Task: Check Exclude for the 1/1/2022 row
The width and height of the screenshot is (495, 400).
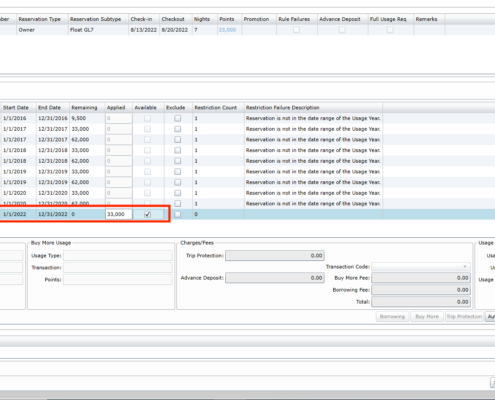Action: tap(178, 214)
